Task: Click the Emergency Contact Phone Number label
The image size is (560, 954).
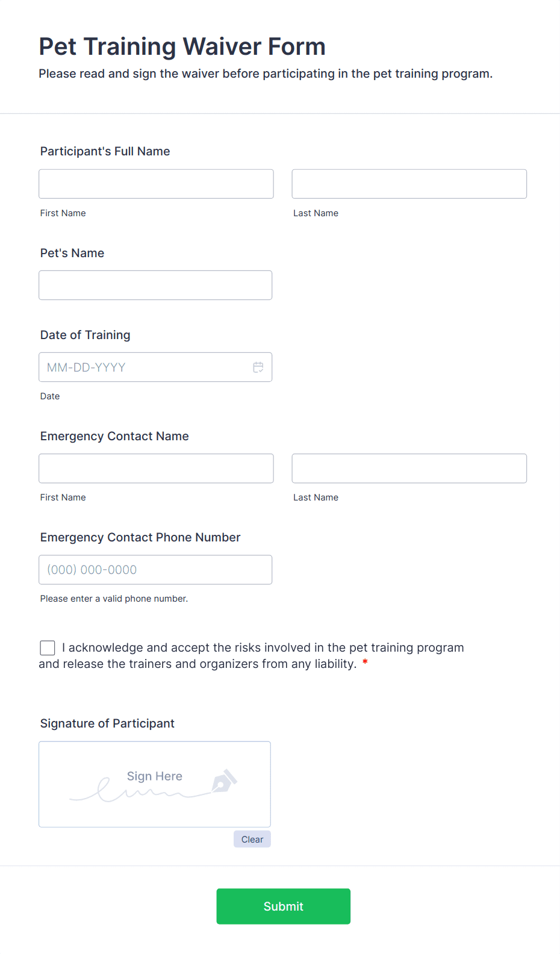Action: coord(140,537)
